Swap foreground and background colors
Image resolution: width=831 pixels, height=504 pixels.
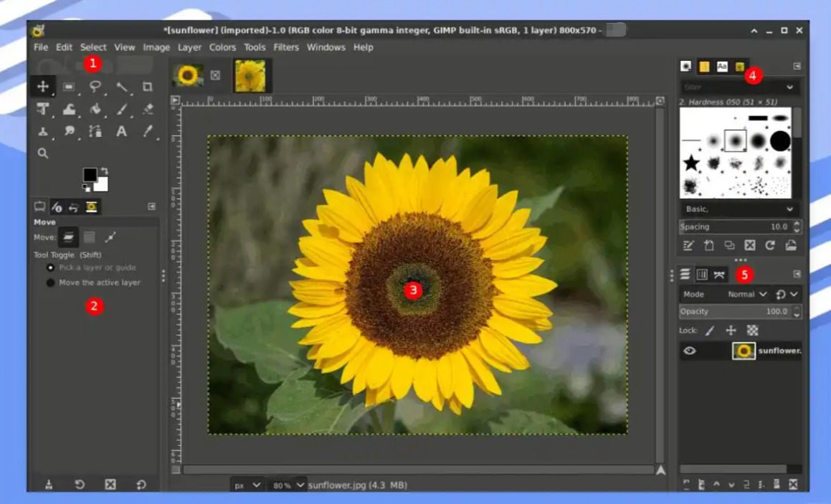click(x=104, y=171)
